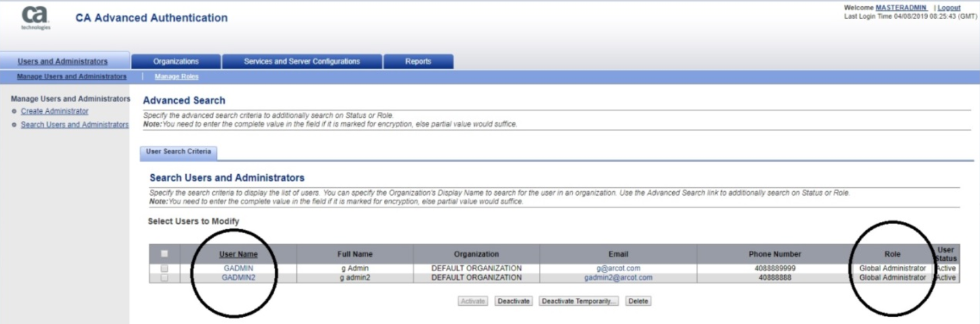Viewport: 980px width, 324px height.
Task: Click the Delete button
Action: click(638, 301)
